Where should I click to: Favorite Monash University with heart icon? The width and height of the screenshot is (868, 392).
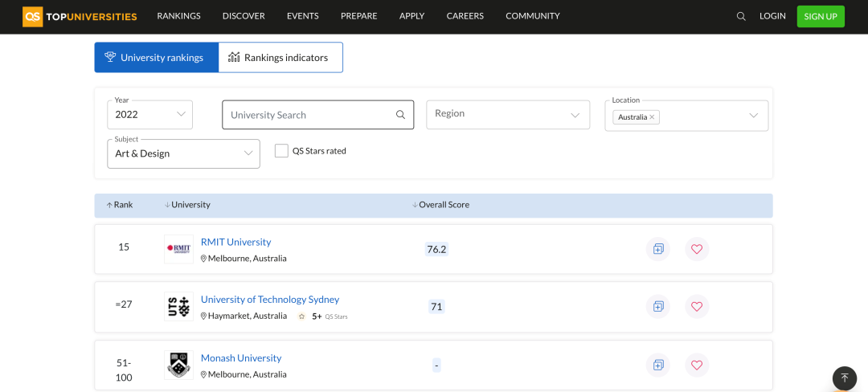pyautogui.click(x=697, y=365)
